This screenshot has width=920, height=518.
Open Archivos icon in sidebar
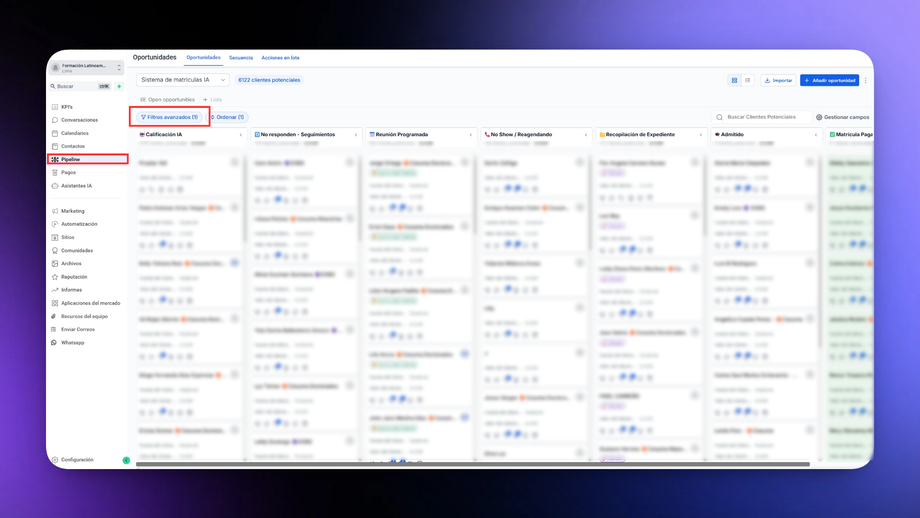pos(55,263)
